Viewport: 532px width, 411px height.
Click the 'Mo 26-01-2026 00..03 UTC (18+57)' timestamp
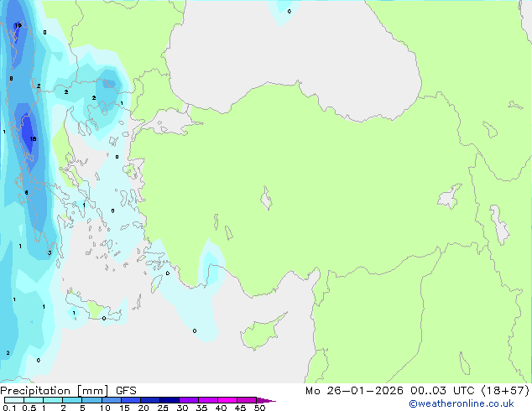(417, 390)
